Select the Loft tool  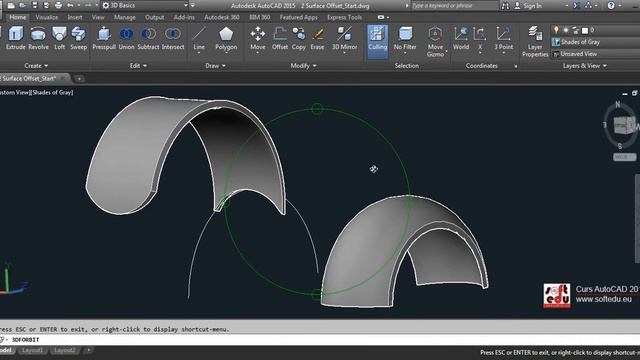pos(60,38)
